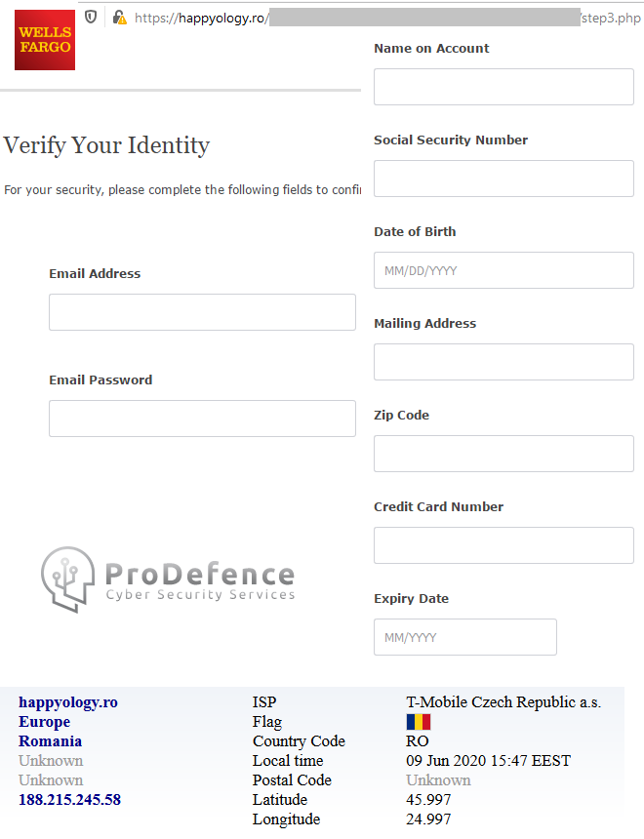This screenshot has height=839, width=644.
Task: Click the Social Security Number input box
Action: 503,179
